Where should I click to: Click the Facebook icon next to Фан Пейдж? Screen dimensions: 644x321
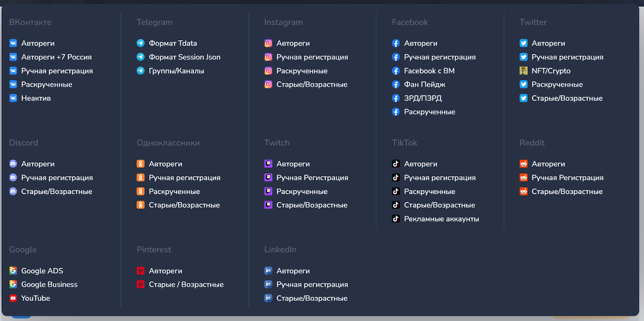(396, 84)
